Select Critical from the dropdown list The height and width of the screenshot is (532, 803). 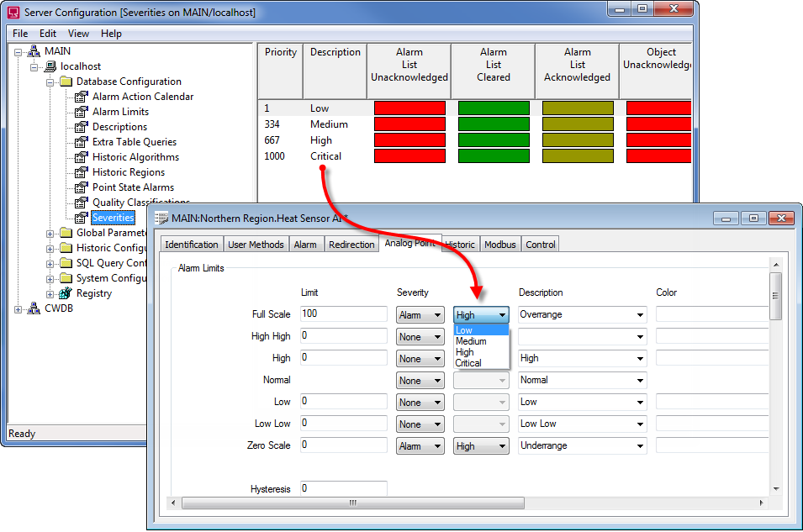coord(468,363)
